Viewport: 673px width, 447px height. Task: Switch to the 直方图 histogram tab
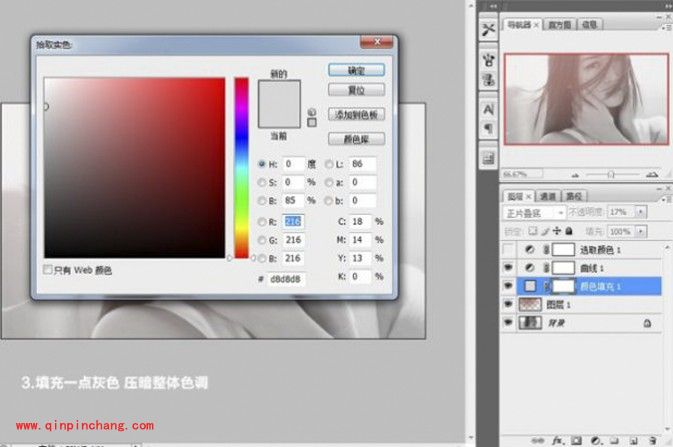click(x=556, y=23)
